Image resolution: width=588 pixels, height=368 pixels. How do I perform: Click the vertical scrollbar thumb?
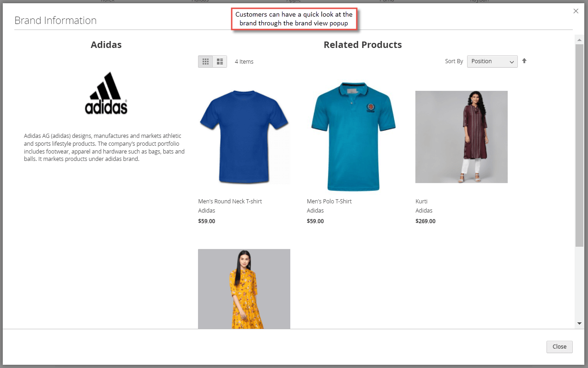[579, 145]
